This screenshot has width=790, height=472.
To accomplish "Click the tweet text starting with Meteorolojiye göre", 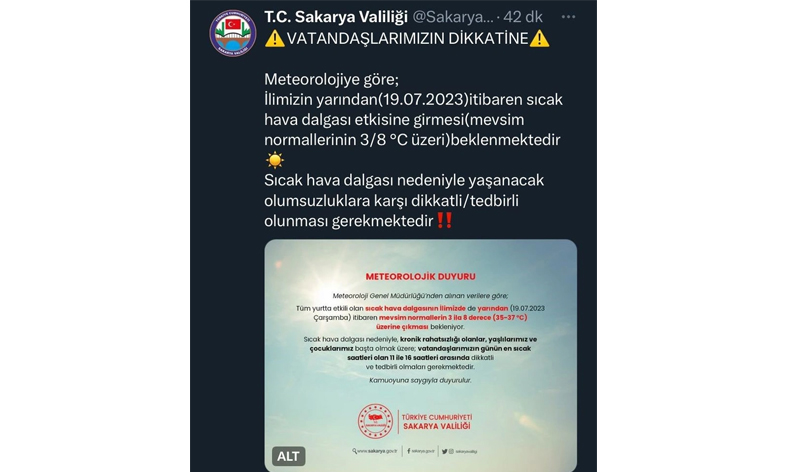I will coord(413,150).
